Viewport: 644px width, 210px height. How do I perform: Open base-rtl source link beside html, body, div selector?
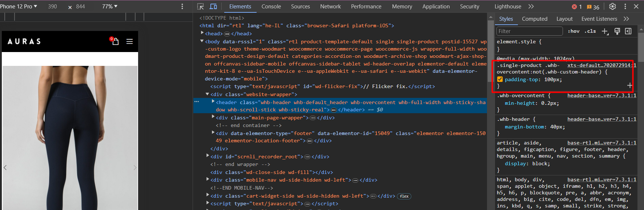point(602,179)
